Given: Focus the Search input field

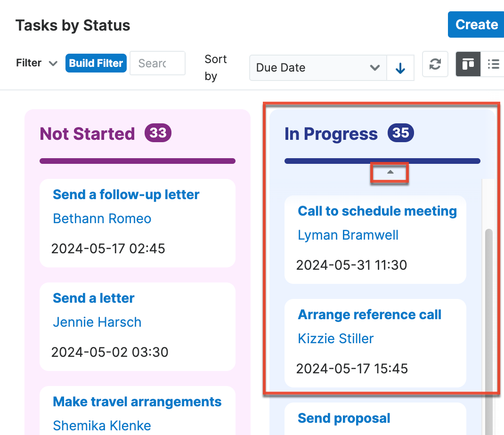Looking at the screenshot, I should coord(157,63).
